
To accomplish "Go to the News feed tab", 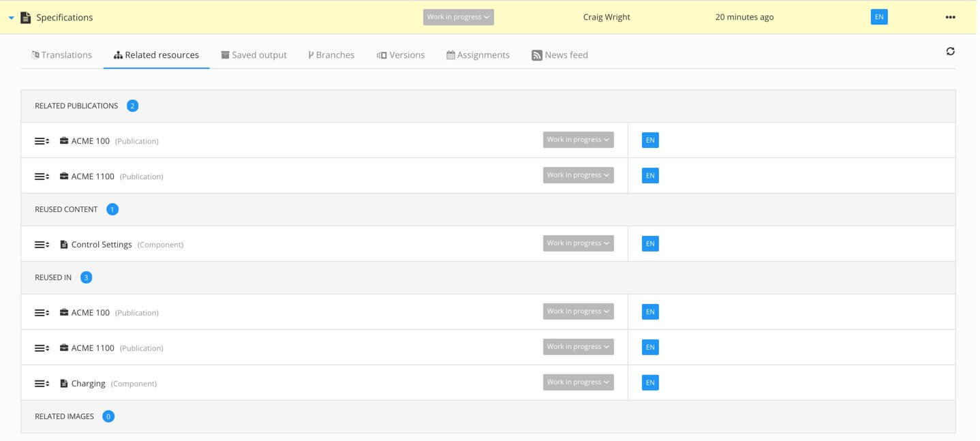I will point(560,55).
